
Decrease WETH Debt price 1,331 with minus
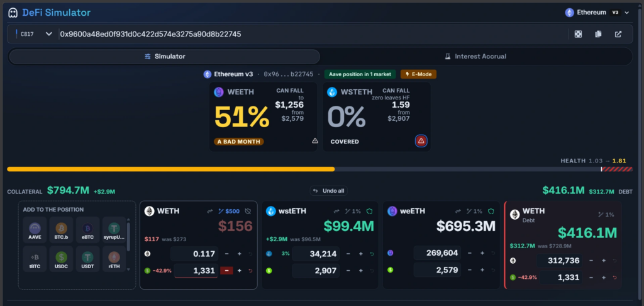591,277
